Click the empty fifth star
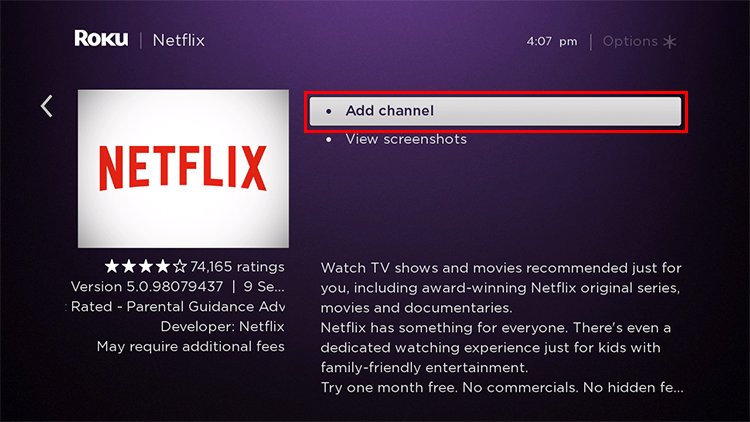Screen dimensions: 750x422 pos(180,266)
